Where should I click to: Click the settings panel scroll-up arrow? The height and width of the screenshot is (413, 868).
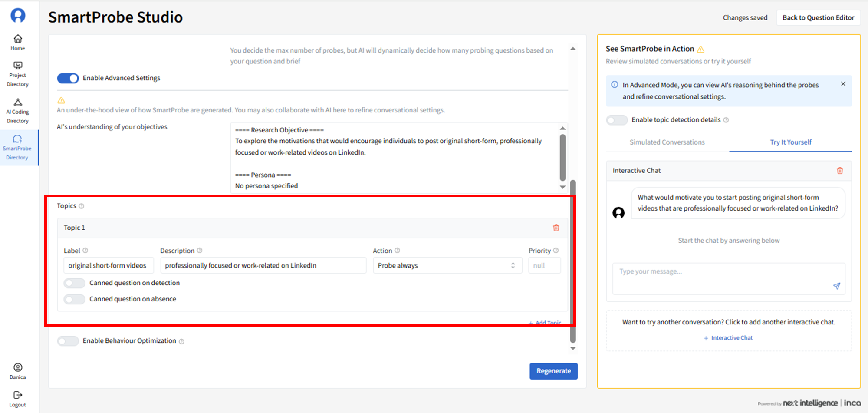point(573,49)
